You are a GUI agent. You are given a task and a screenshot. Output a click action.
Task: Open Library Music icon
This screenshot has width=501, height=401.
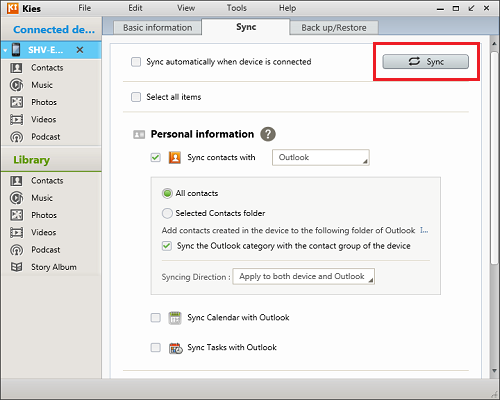16,198
